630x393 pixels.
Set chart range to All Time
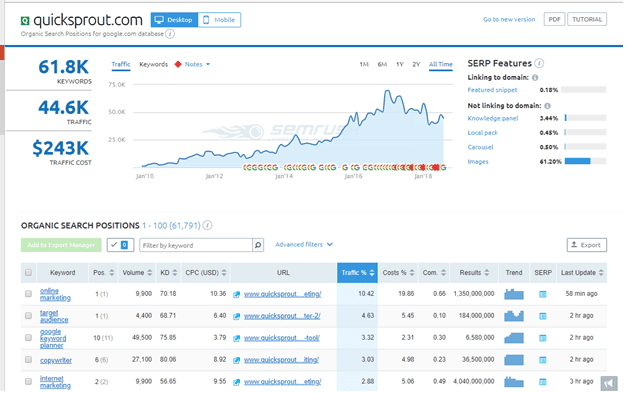click(441, 64)
